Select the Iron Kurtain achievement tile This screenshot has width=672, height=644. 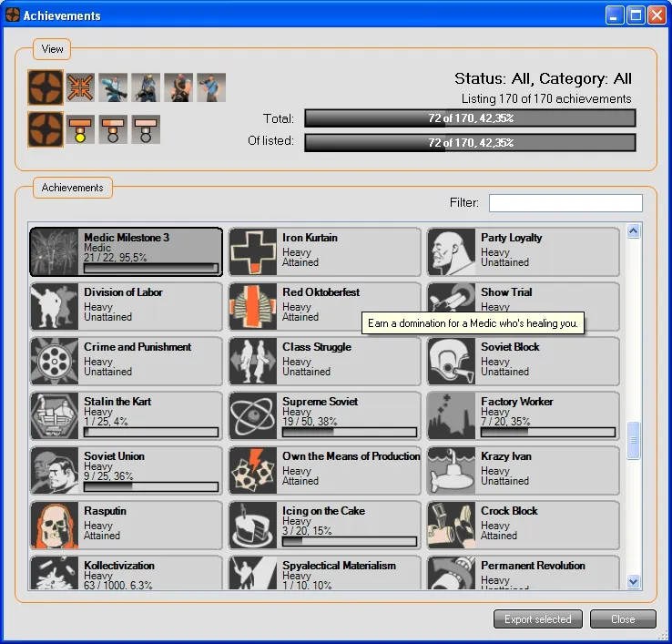pos(324,251)
